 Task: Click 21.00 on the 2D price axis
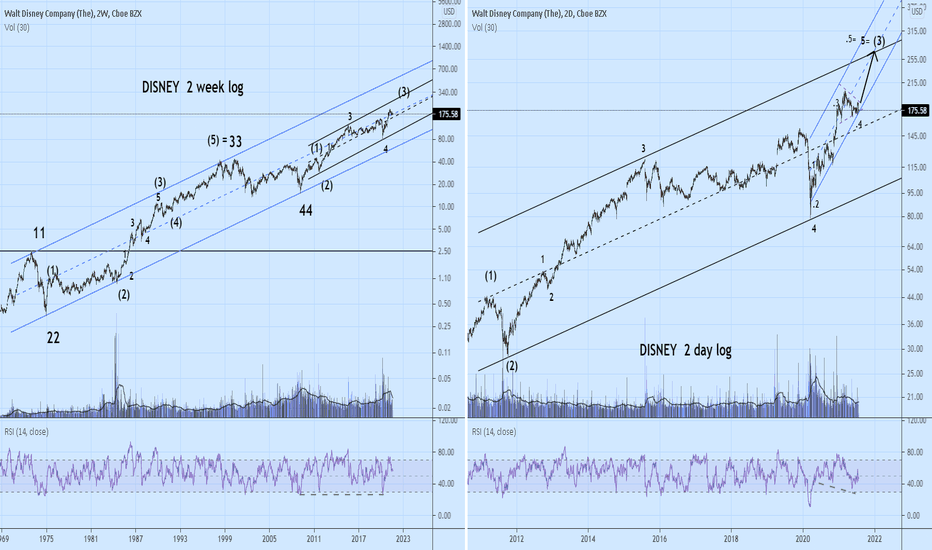914,397
